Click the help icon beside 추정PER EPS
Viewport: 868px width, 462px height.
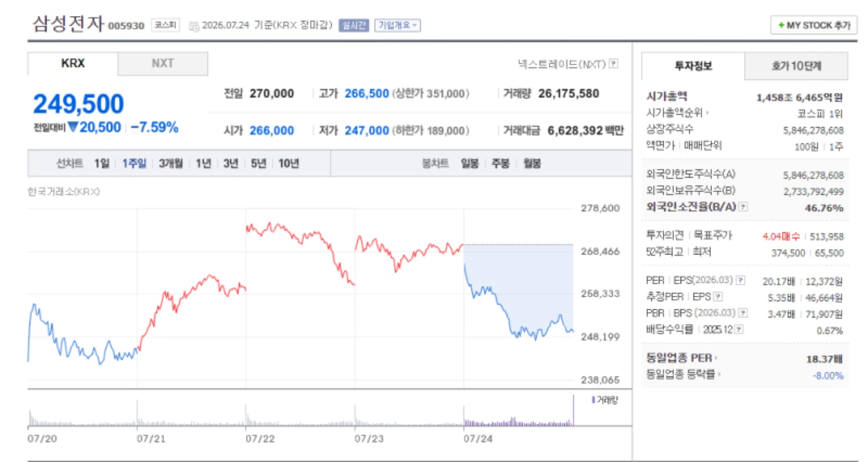pos(718,297)
